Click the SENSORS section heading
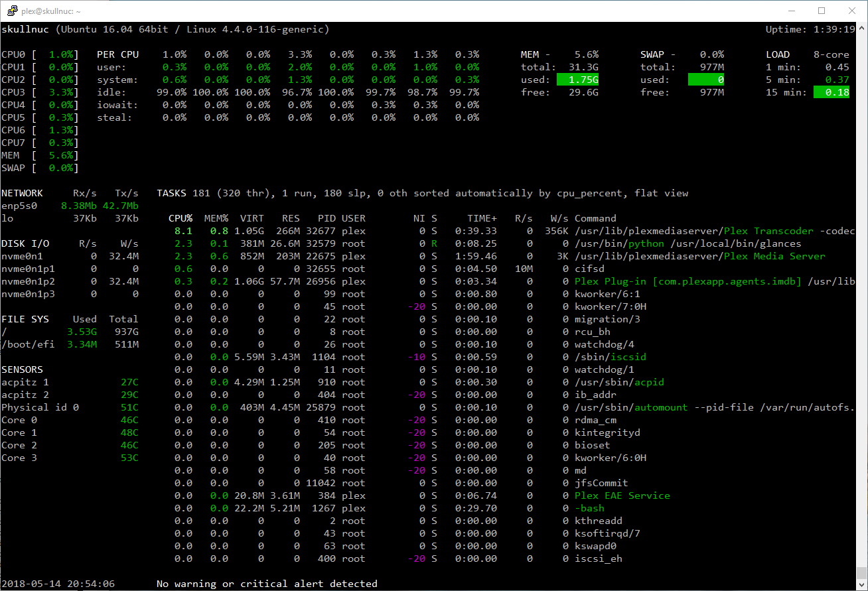Image resolution: width=868 pixels, height=591 pixels. tap(23, 369)
